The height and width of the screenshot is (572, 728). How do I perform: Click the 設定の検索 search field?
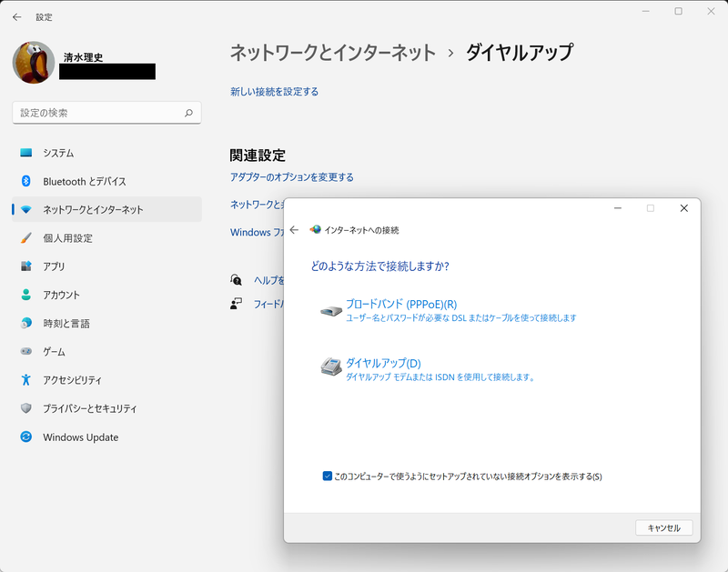click(x=106, y=113)
